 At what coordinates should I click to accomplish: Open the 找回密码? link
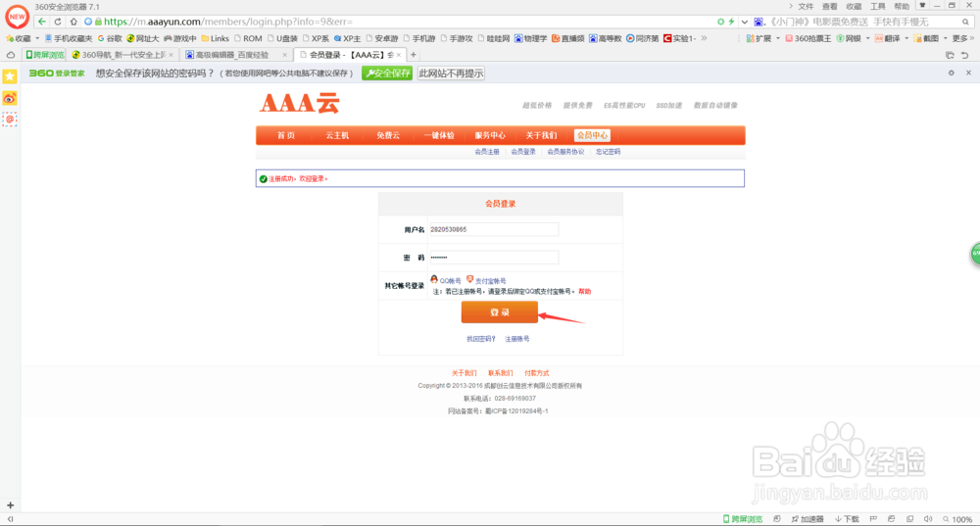480,339
